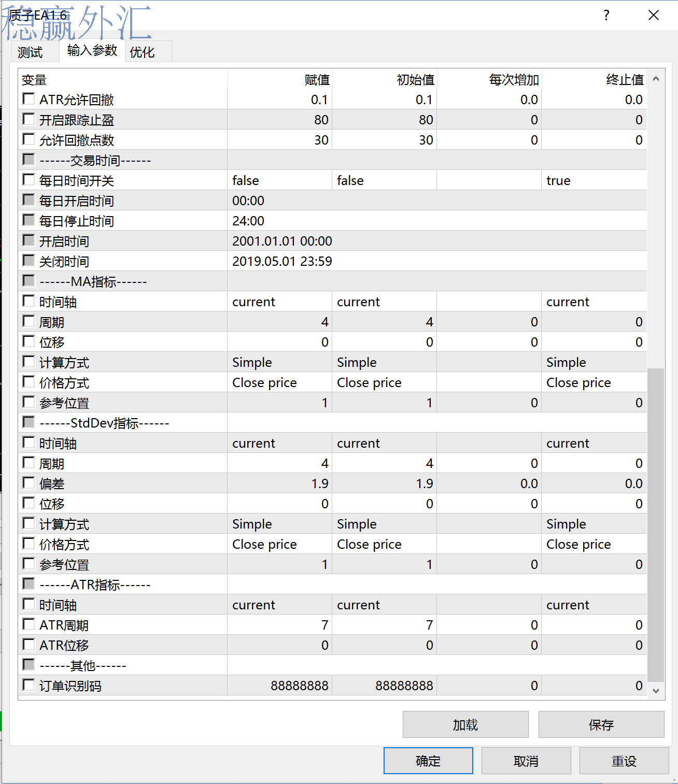Click the 关闭时间 row label
The width and height of the screenshot is (678, 784).
pos(64,262)
